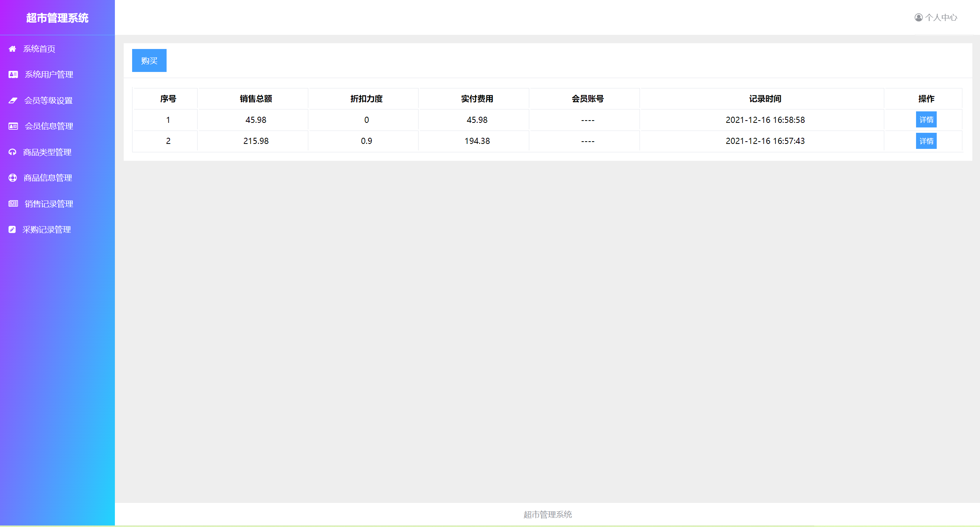Click the 销售总额 column header
Image resolution: width=980 pixels, height=527 pixels.
[x=256, y=99]
